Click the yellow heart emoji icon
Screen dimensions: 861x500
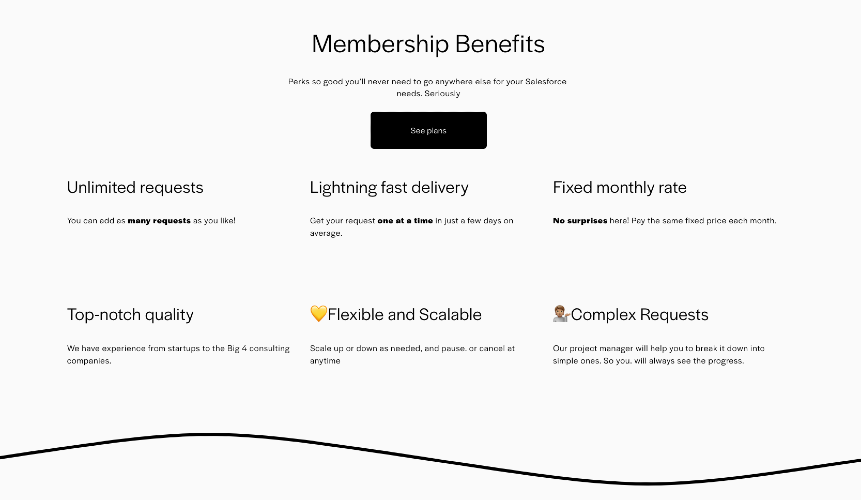(318, 314)
